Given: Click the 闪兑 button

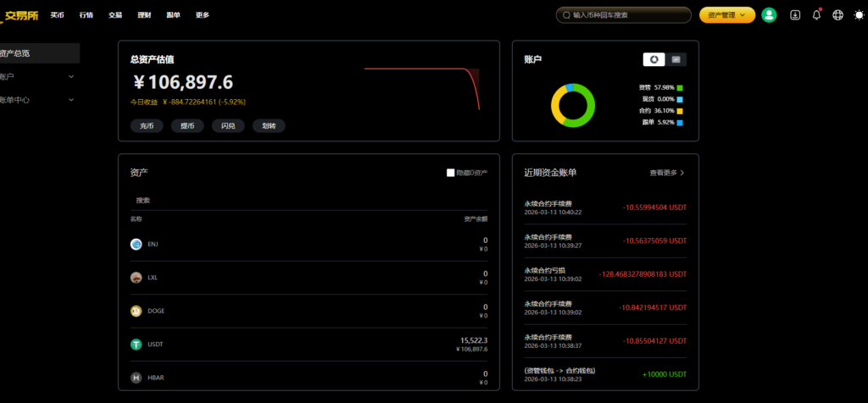Looking at the screenshot, I should click(228, 126).
